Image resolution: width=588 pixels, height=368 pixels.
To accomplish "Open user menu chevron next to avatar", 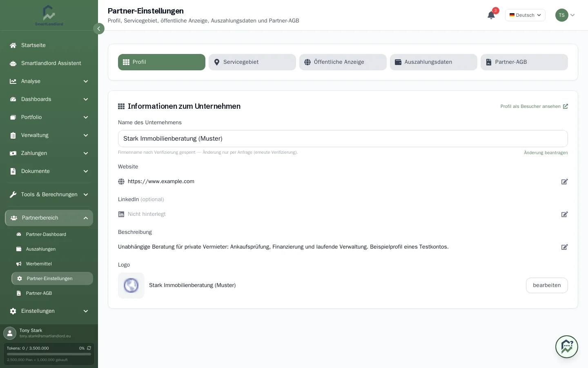I will coord(572,15).
